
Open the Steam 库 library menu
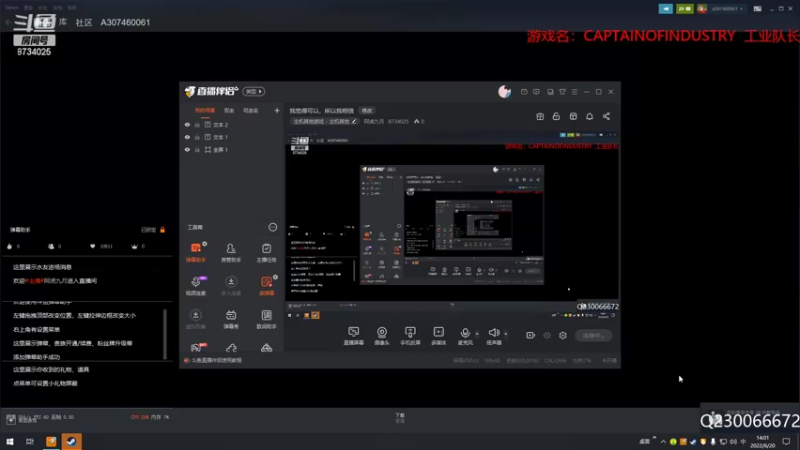pyautogui.click(x=63, y=22)
